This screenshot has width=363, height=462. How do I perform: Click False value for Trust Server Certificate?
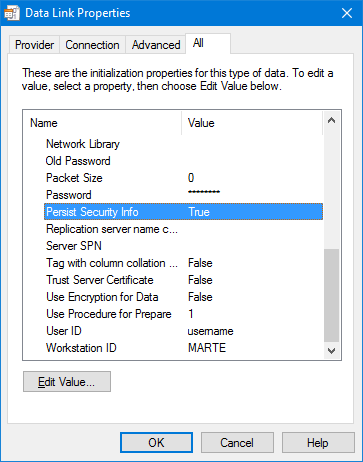coord(200,280)
